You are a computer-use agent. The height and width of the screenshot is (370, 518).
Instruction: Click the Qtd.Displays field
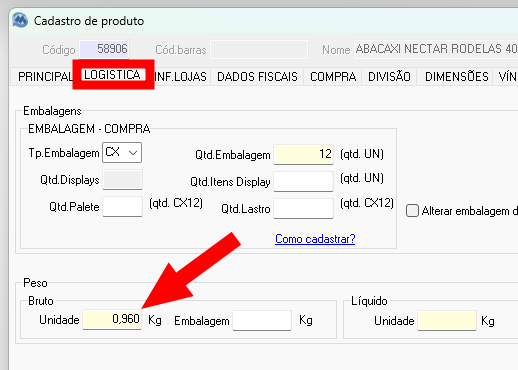click(122, 179)
